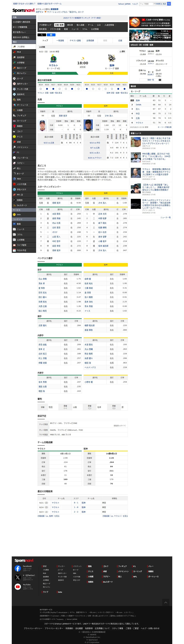Open 順位表 in the pro baseball menu
The height and width of the screenshot is (644, 184).
[70, 25]
